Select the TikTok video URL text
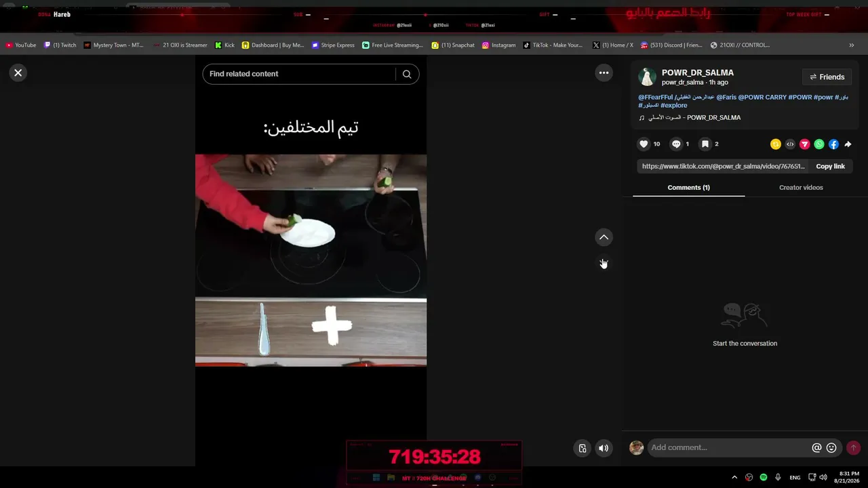Viewport: 868px width, 488px height. point(724,166)
